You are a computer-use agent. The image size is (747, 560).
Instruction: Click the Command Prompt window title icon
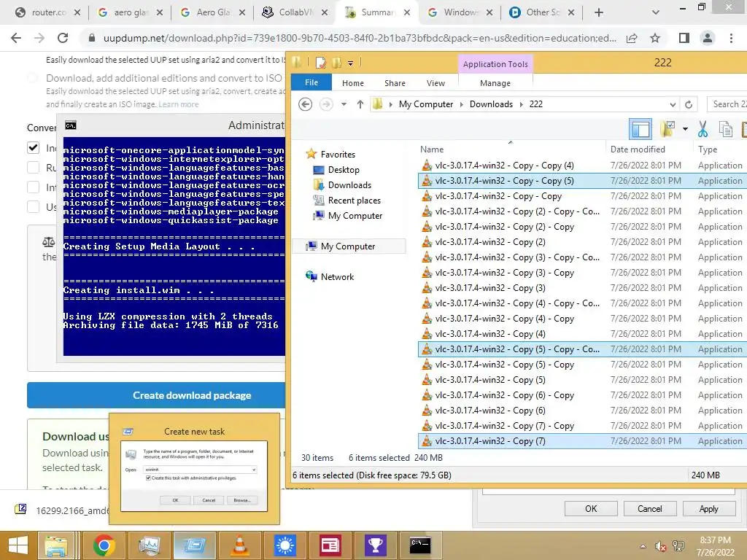(71, 125)
